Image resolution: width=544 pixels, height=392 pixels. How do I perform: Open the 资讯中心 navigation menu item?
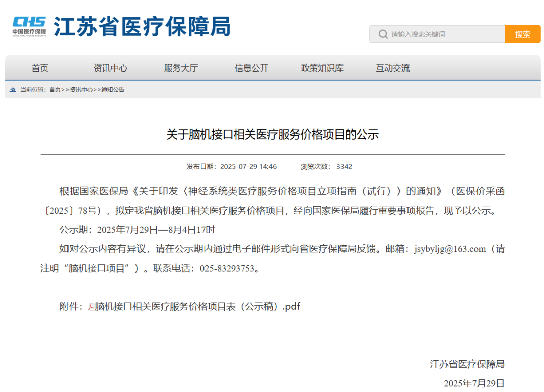pos(110,68)
